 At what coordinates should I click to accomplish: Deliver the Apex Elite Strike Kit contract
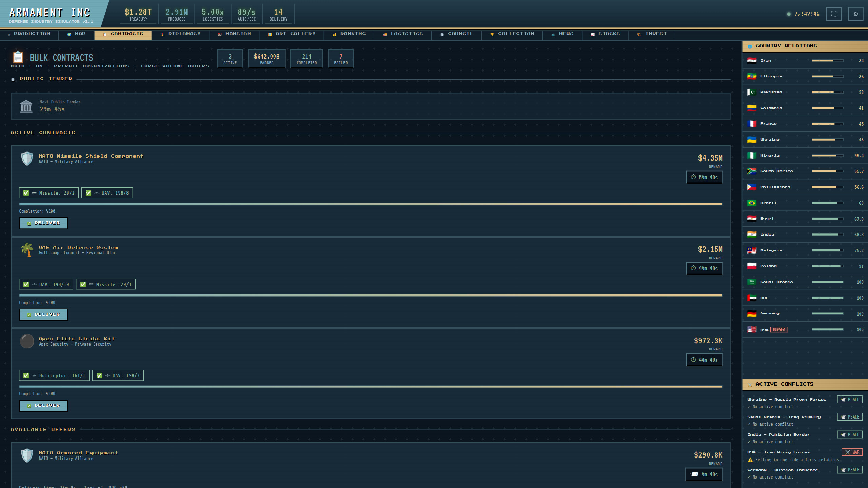click(x=44, y=406)
